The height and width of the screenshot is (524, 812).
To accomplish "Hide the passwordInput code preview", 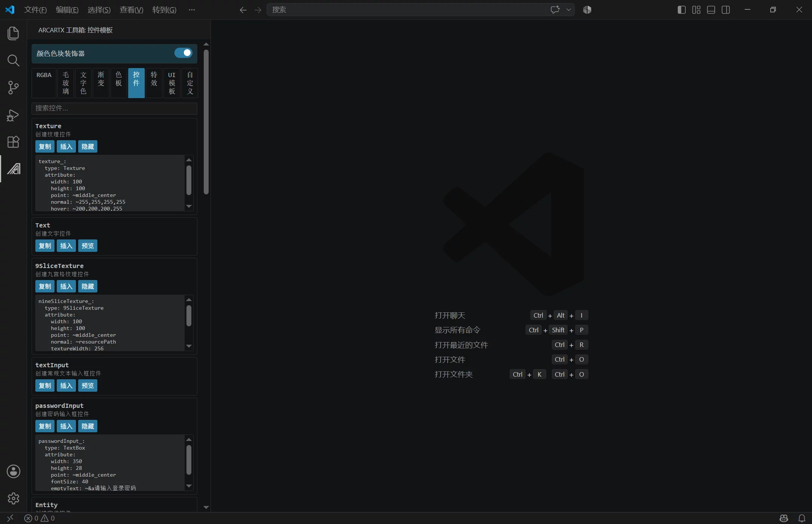I will [x=88, y=426].
